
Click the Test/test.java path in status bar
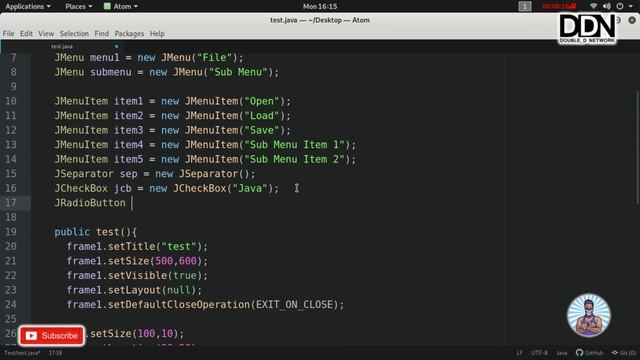22,353
